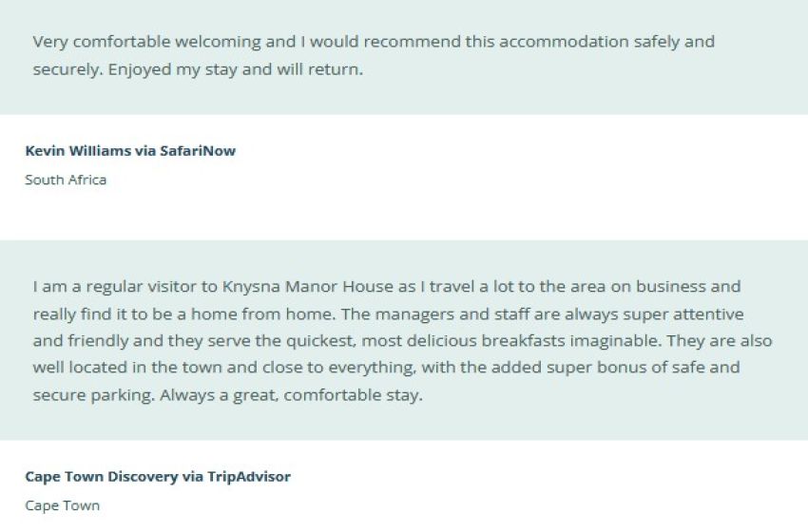Image resolution: width=808 pixels, height=532 pixels.
Task: Click the word "TripAdvisor" in the reviewer line
Action: (247, 477)
